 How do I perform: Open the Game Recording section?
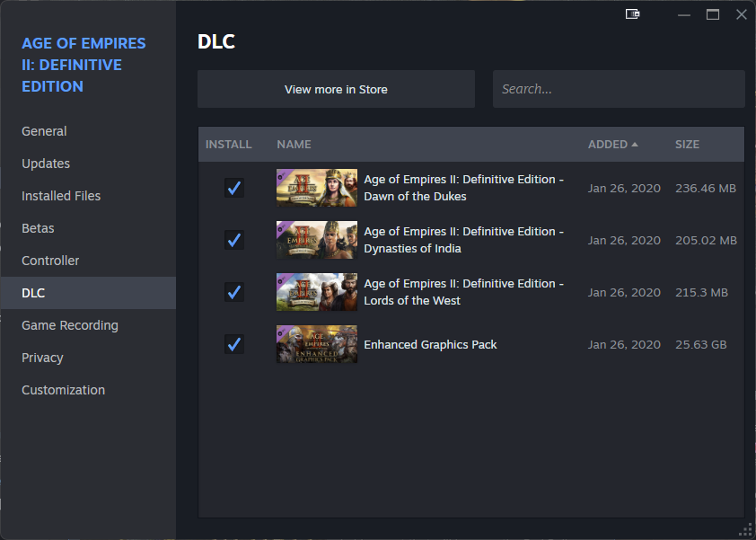[x=88, y=325]
